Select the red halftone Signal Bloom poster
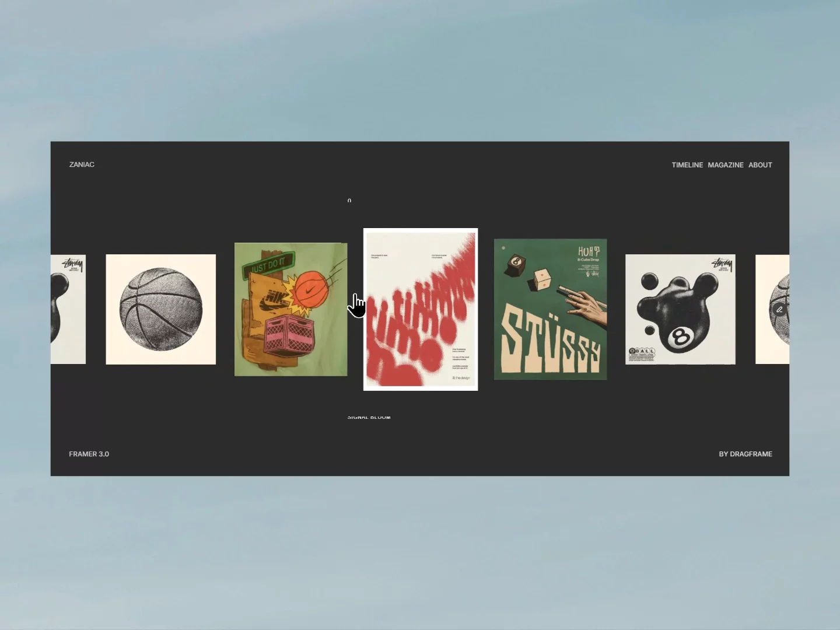Image resolution: width=840 pixels, height=630 pixels. [x=421, y=309]
